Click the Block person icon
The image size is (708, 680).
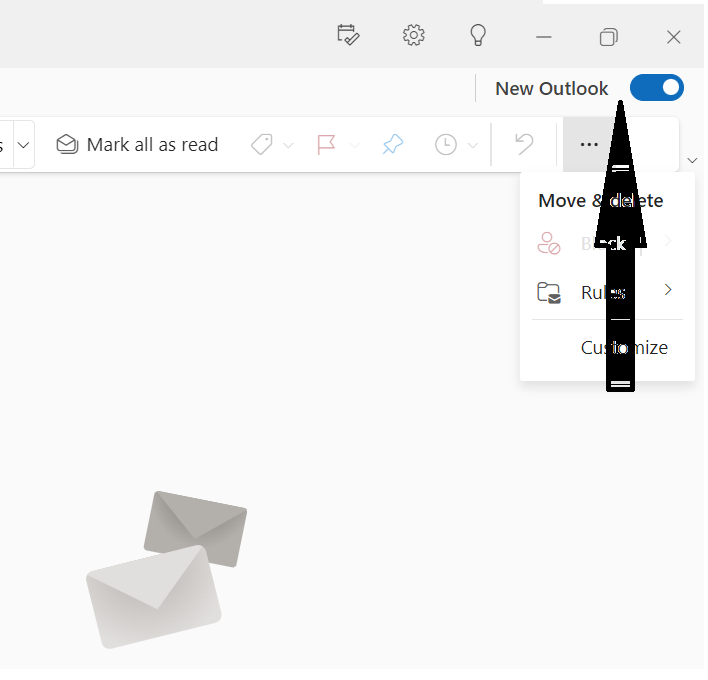(549, 243)
